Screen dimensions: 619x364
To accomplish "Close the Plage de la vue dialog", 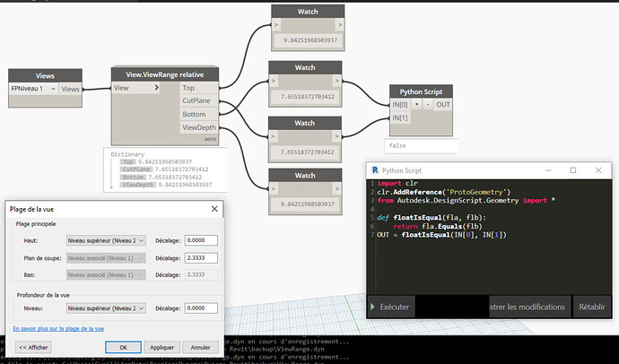I will 214,209.
